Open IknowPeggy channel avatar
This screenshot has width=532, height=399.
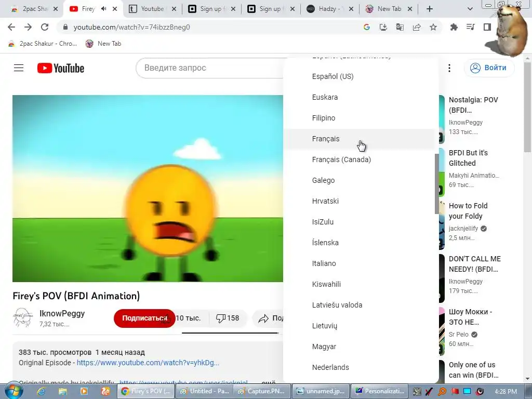[23, 317]
